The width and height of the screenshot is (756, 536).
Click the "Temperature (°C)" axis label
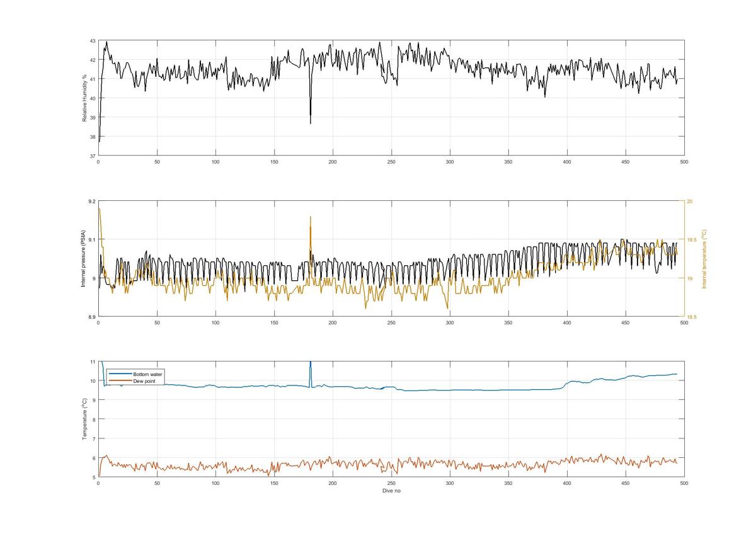click(x=84, y=419)
